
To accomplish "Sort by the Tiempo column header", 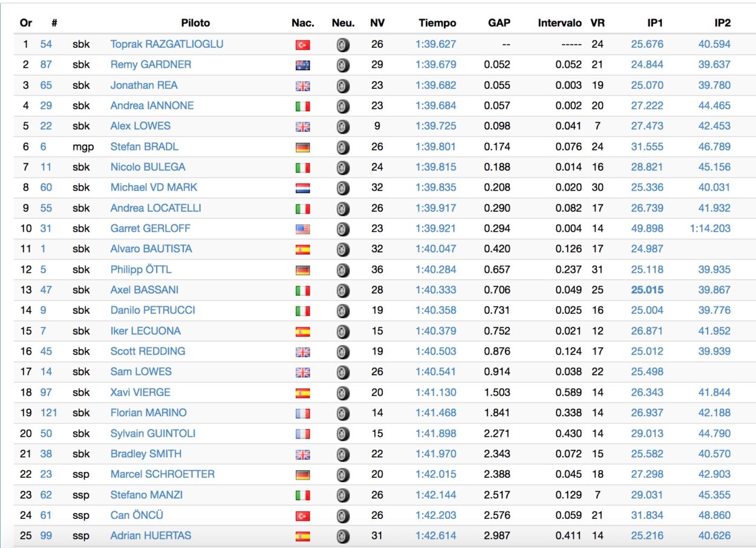I will (437, 23).
